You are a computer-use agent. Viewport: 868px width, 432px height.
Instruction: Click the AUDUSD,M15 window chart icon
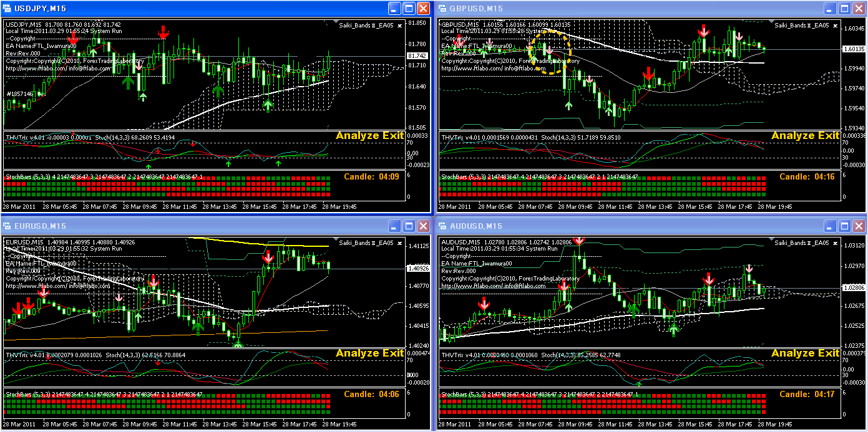(442, 226)
